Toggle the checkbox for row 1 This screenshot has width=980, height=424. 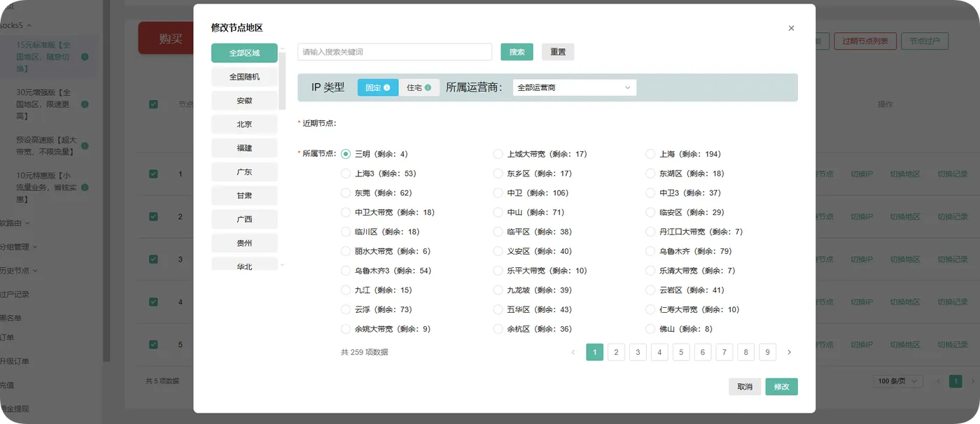153,174
